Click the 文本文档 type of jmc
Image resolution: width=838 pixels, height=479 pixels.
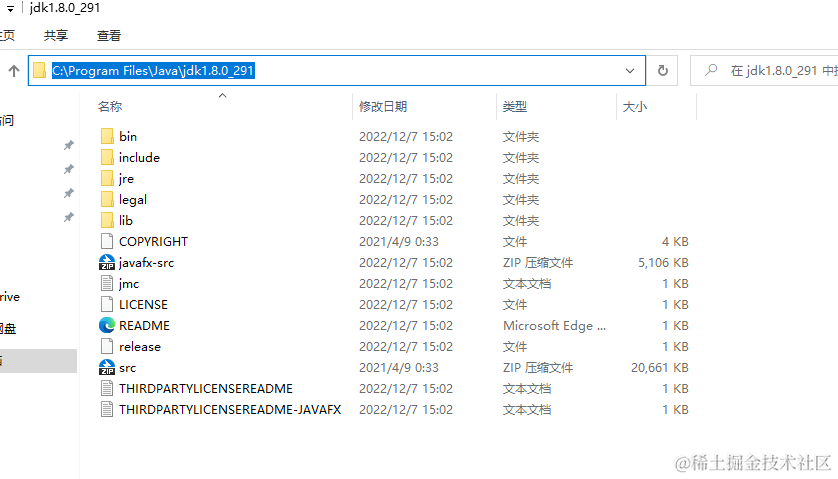coord(526,284)
